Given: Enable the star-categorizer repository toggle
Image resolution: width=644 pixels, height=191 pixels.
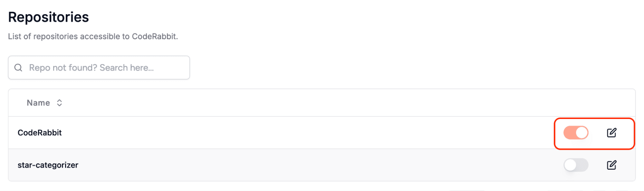Looking at the screenshot, I should tap(576, 165).
